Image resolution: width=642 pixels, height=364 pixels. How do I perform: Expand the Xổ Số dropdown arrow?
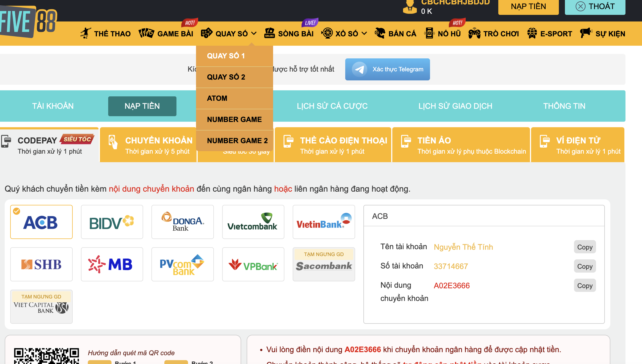coord(364,34)
